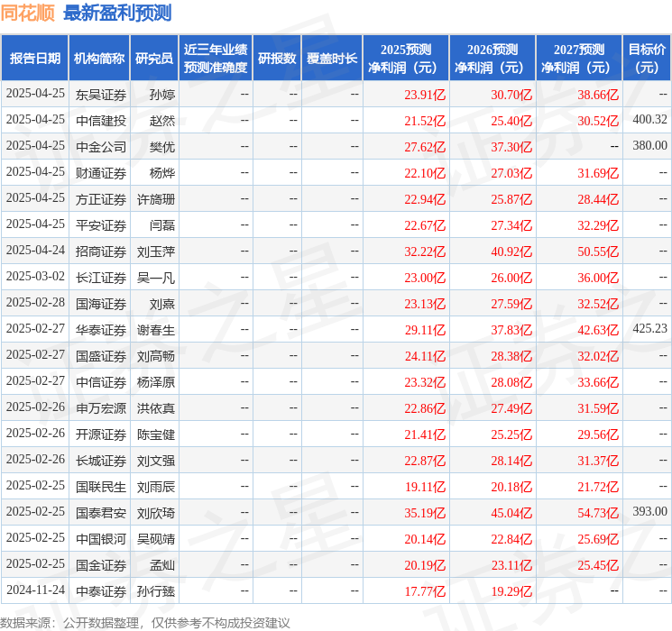Screen dimensions: 672x631
Task: Click the 同花顺 title text
Action: tap(27, 13)
